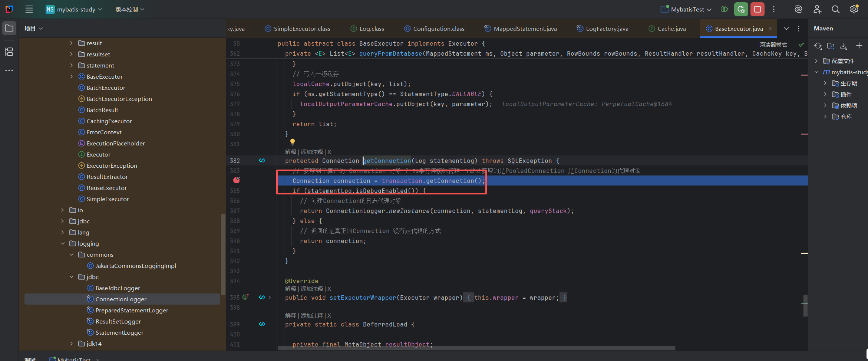This screenshot has width=868, height=361.
Task: Open the version control dropdown
Action: pos(130,9)
